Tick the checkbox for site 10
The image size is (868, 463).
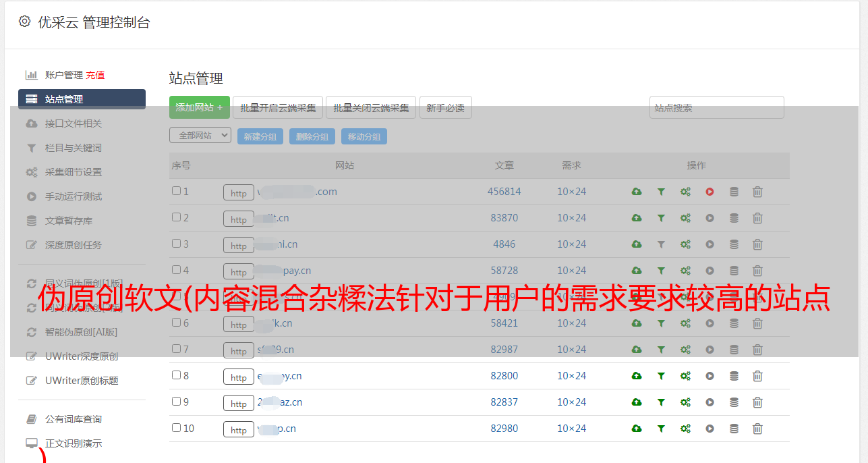(176, 428)
